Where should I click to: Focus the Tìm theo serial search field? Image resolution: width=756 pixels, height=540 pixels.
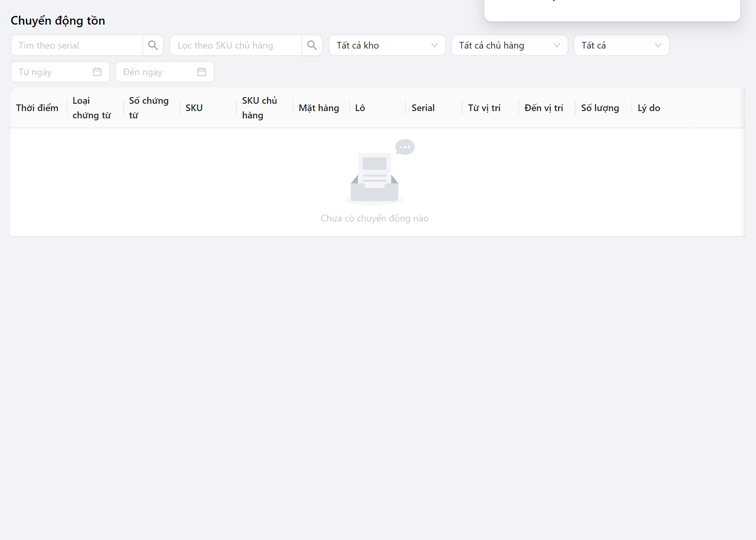(x=77, y=45)
